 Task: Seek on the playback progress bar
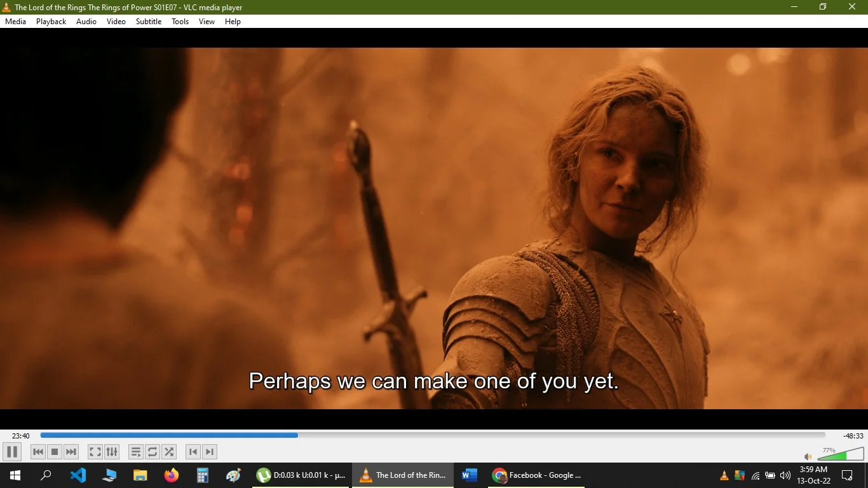pyautogui.click(x=433, y=435)
